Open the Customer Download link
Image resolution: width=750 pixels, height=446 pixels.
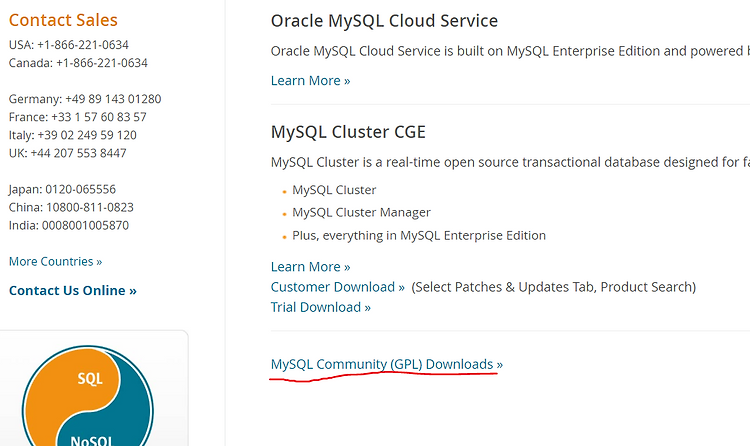(x=337, y=287)
